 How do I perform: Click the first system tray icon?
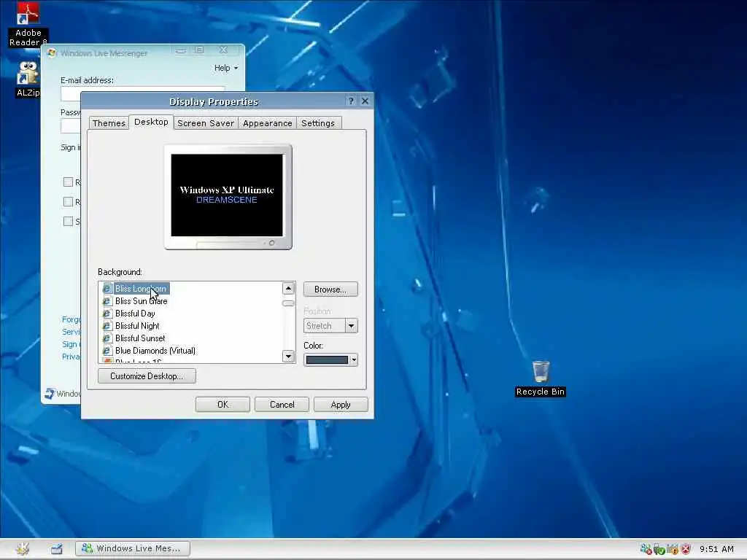646,549
